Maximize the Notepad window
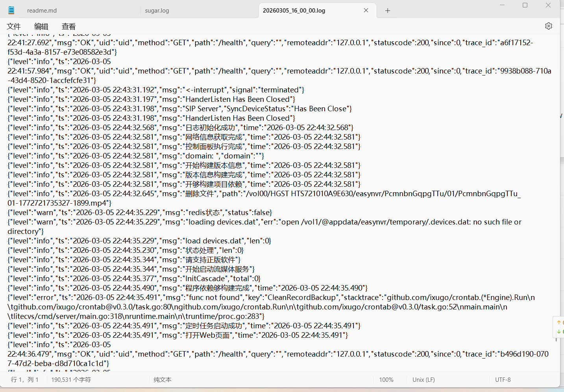 (x=525, y=5)
